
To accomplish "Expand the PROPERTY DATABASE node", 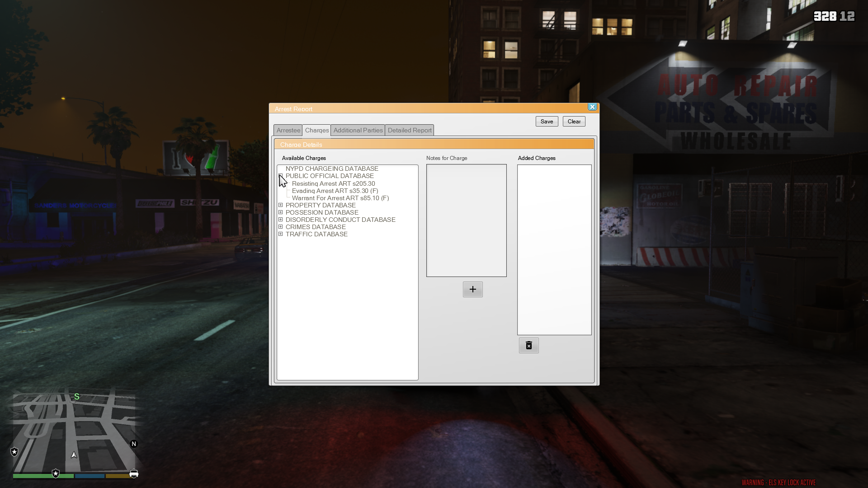I will click(x=281, y=205).
